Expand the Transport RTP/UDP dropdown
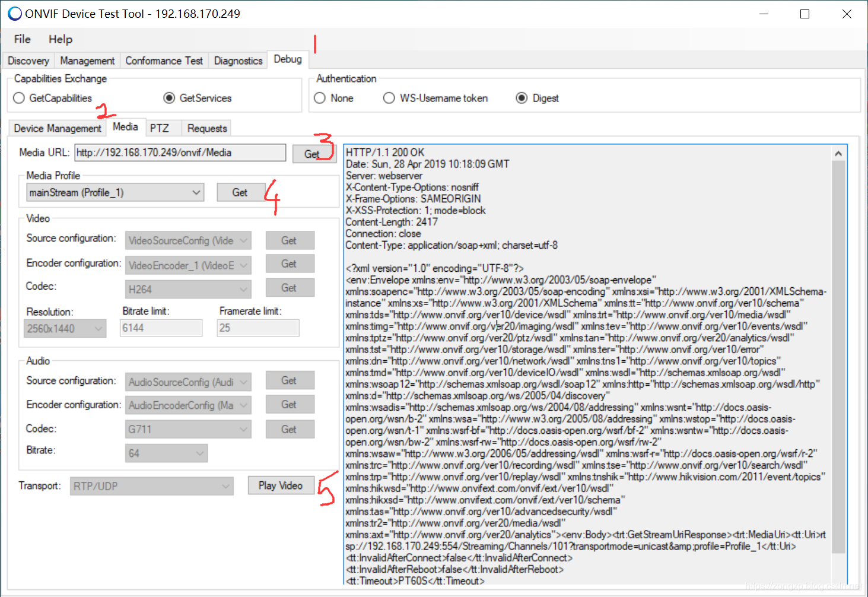 (151, 486)
